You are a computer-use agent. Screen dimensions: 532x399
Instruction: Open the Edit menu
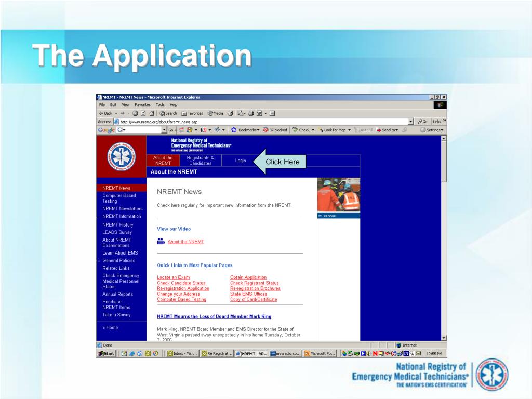(x=113, y=105)
